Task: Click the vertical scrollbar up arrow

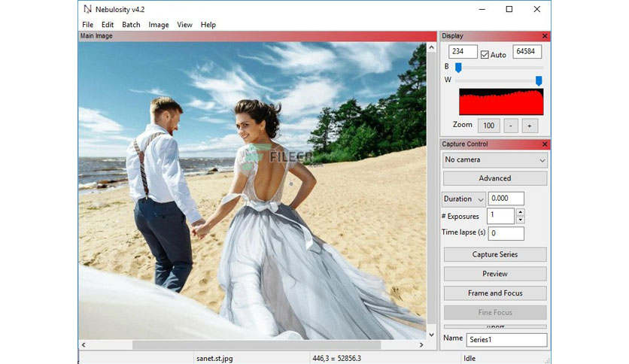Action: click(x=431, y=47)
